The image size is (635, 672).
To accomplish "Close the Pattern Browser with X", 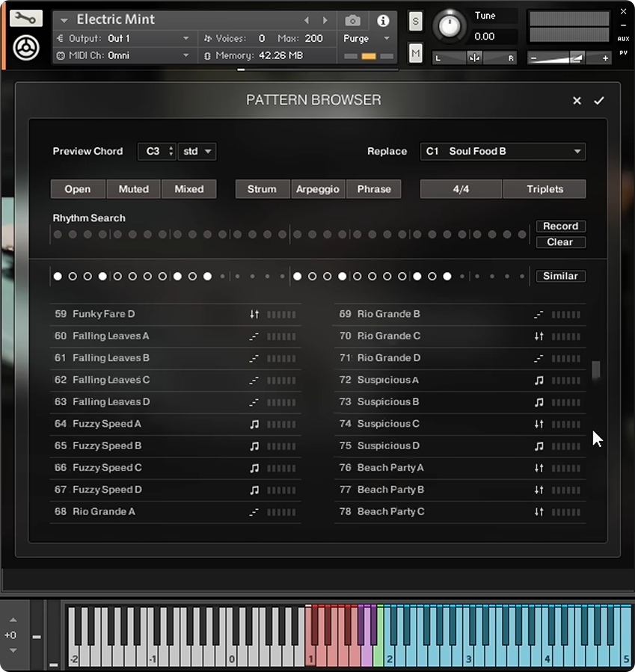I will point(577,100).
